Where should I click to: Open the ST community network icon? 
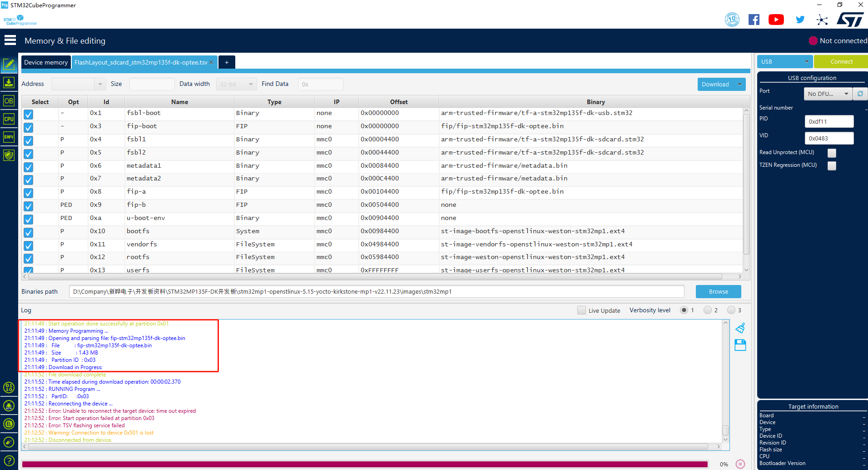tap(822, 20)
